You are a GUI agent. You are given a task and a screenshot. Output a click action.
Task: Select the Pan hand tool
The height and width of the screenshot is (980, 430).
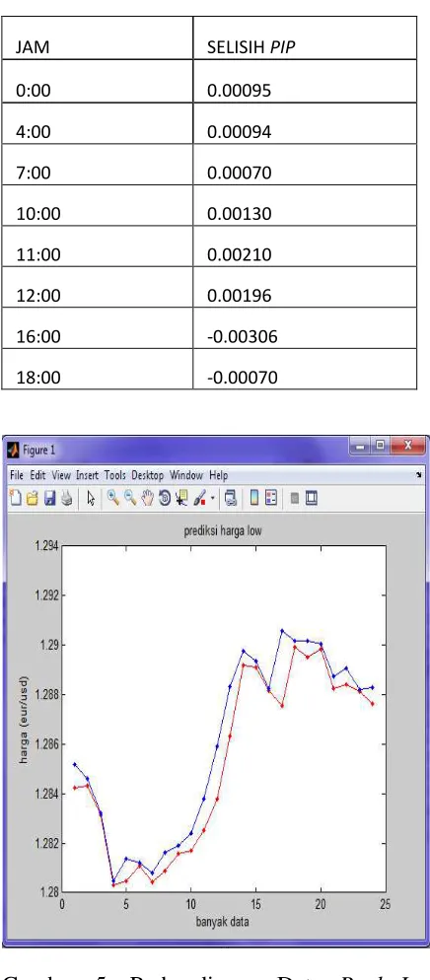pos(148,498)
